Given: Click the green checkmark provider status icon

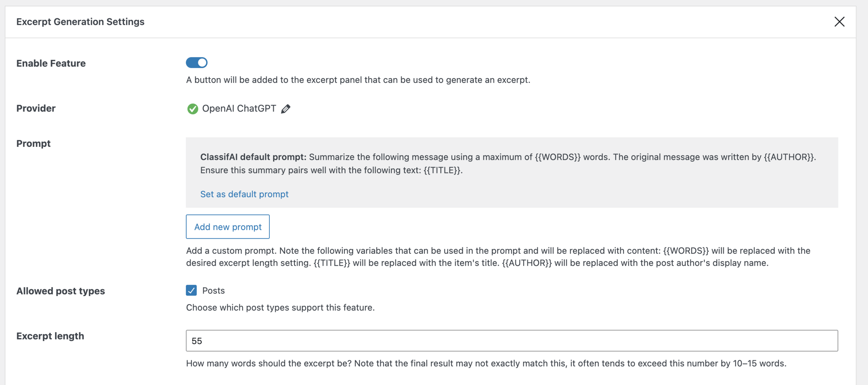Looking at the screenshot, I should 192,109.
